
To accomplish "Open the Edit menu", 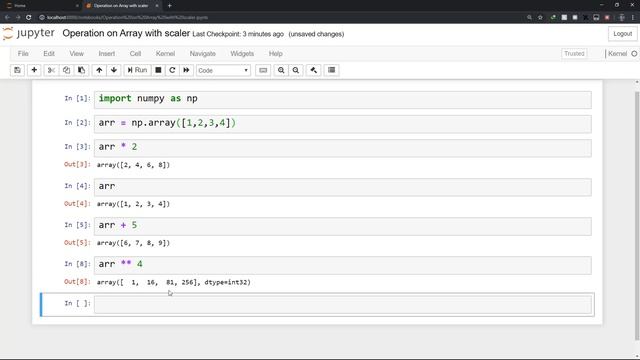I will (49, 53).
